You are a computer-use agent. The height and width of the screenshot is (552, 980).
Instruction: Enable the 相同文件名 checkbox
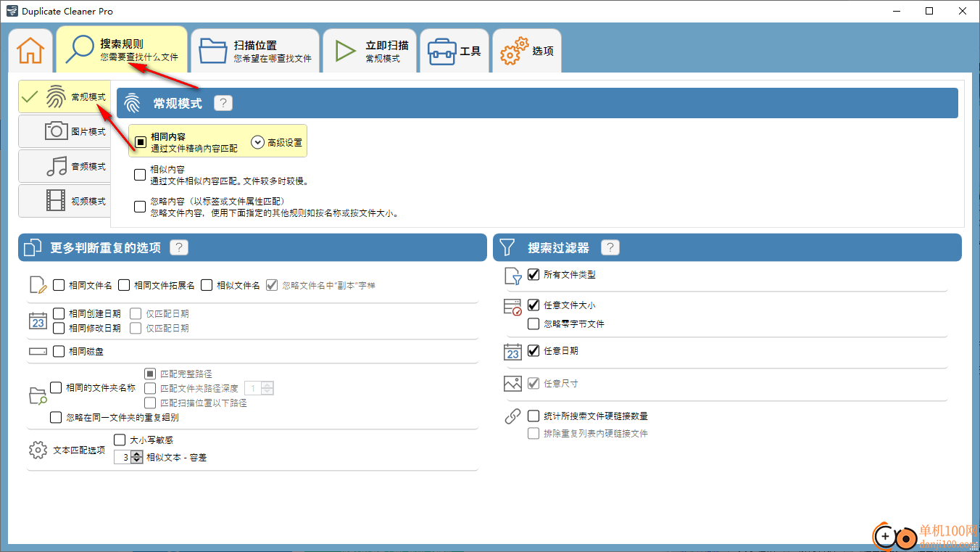click(x=59, y=285)
